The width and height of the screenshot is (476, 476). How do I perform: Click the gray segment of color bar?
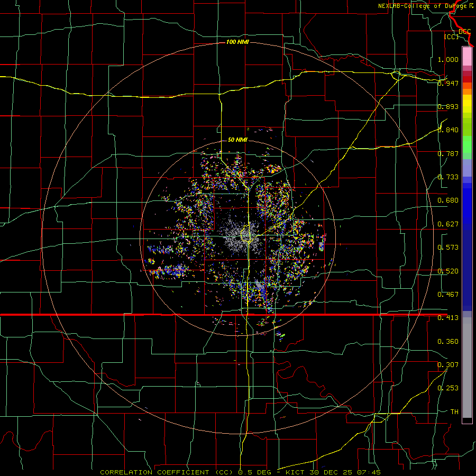pyautogui.click(x=467, y=368)
